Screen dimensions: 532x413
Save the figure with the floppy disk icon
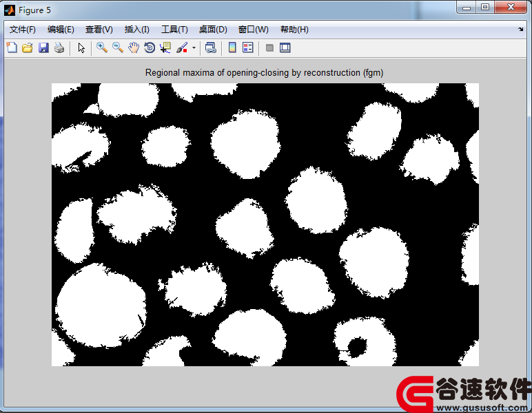coord(43,47)
